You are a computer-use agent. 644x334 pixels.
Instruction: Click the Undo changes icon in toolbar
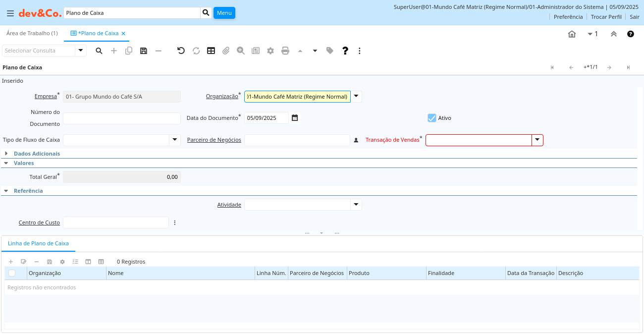tap(181, 51)
